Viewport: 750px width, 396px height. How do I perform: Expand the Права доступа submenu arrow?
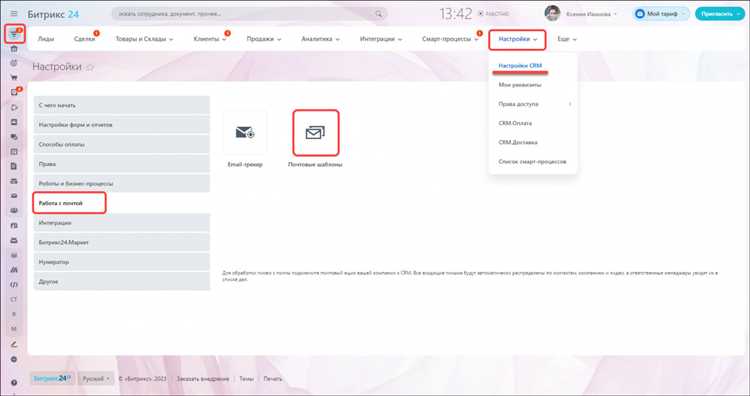pyautogui.click(x=570, y=104)
